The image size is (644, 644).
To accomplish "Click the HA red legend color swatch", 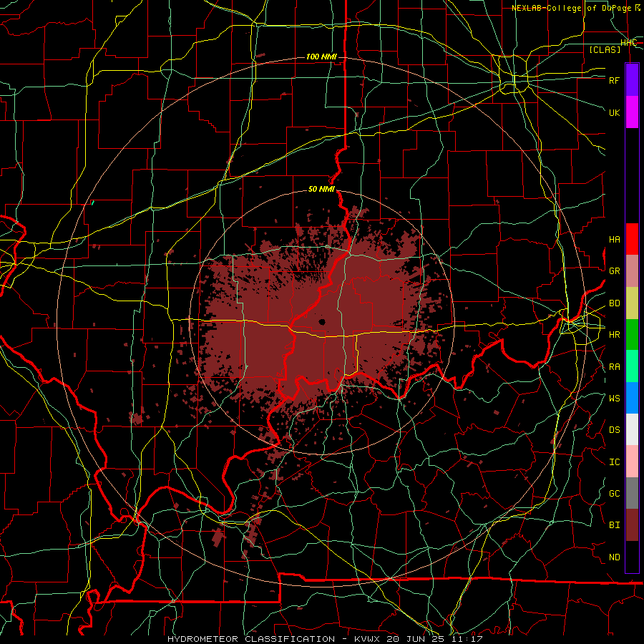I will (x=632, y=239).
